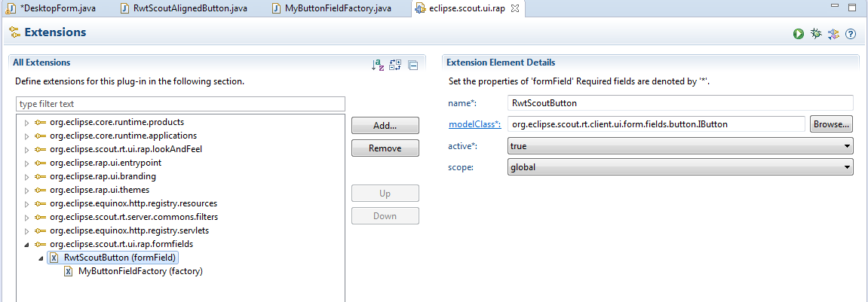Click Browse... for modelClass

click(832, 124)
